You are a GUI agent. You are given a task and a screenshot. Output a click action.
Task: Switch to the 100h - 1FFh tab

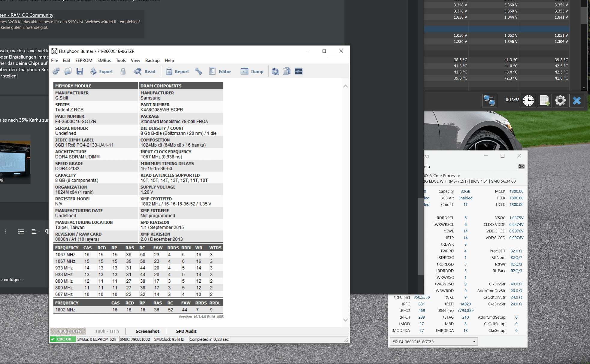[x=107, y=331]
